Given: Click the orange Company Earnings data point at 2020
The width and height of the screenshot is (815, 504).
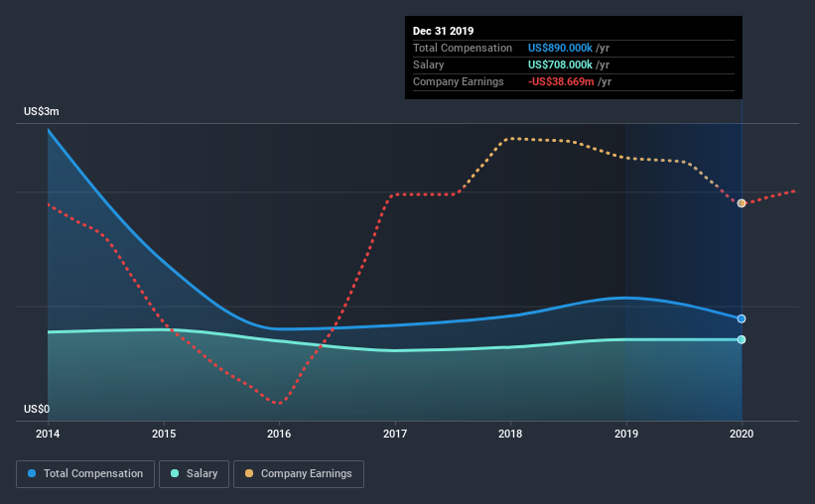Looking at the screenshot, I should tap(742, 203).
